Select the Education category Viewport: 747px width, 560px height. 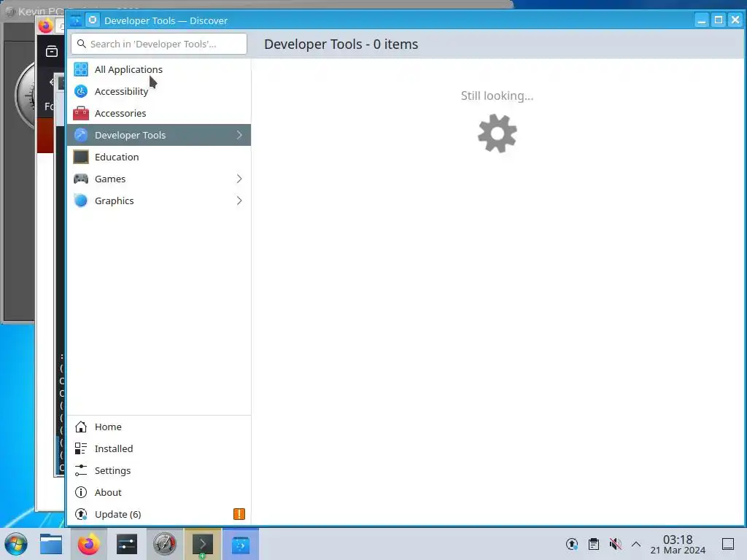[159, 157]
